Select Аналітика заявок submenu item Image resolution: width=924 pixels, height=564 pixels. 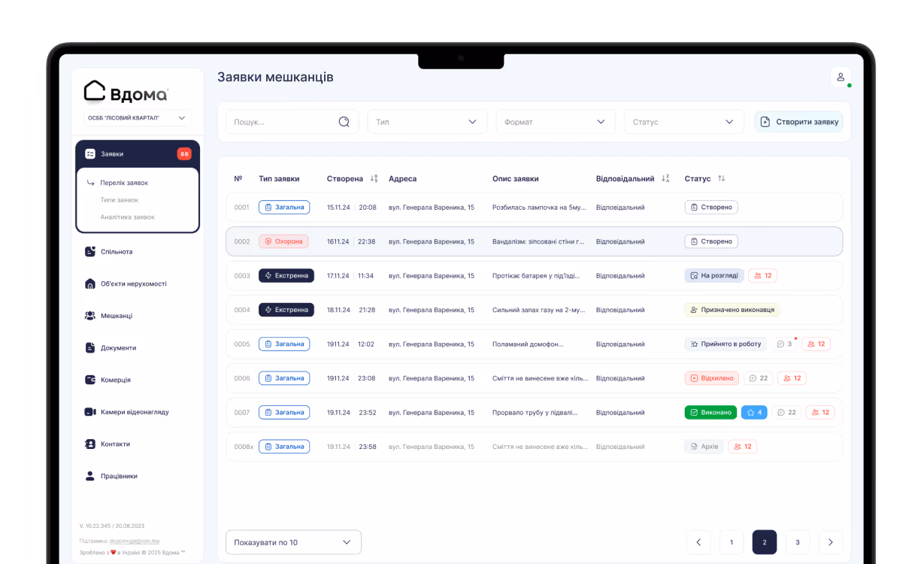coord(127,217)
